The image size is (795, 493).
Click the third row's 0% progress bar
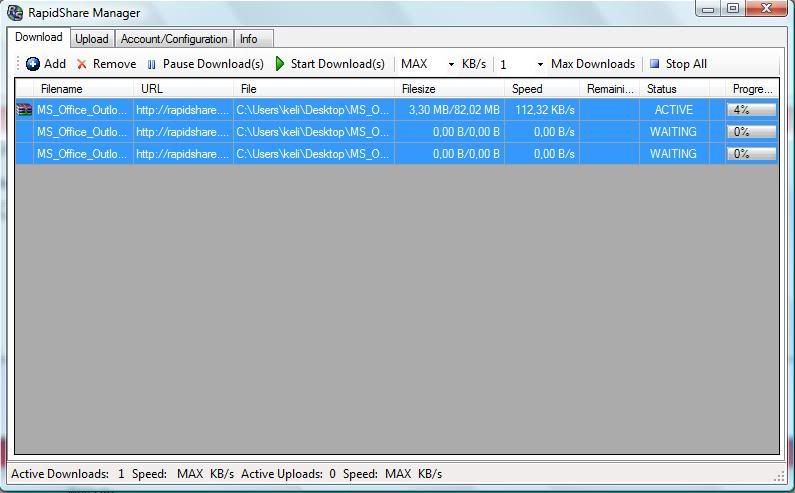pyautogui.click(x=751, y=154)
